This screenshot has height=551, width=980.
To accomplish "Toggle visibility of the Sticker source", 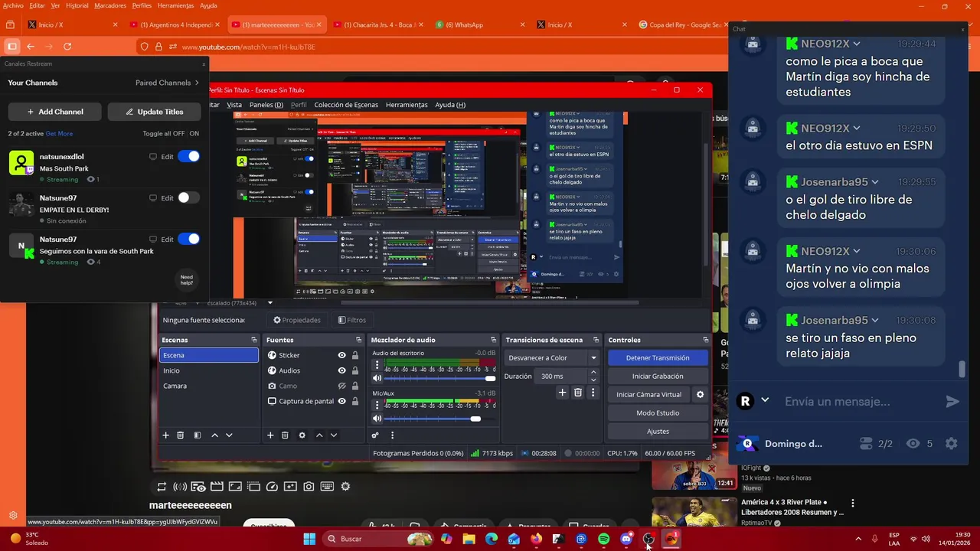I will coord(341,355).
